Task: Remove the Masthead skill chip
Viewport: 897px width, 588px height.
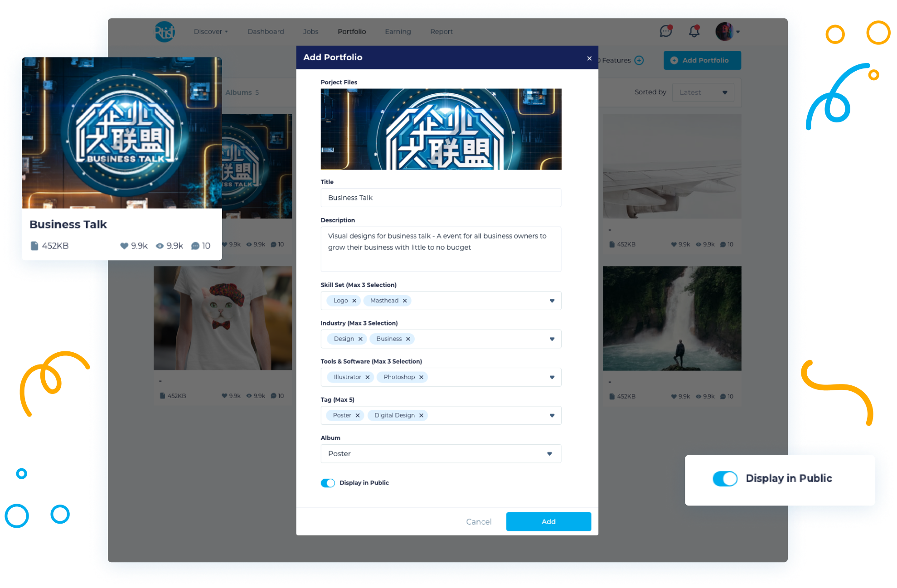Action: coord(405,301)
